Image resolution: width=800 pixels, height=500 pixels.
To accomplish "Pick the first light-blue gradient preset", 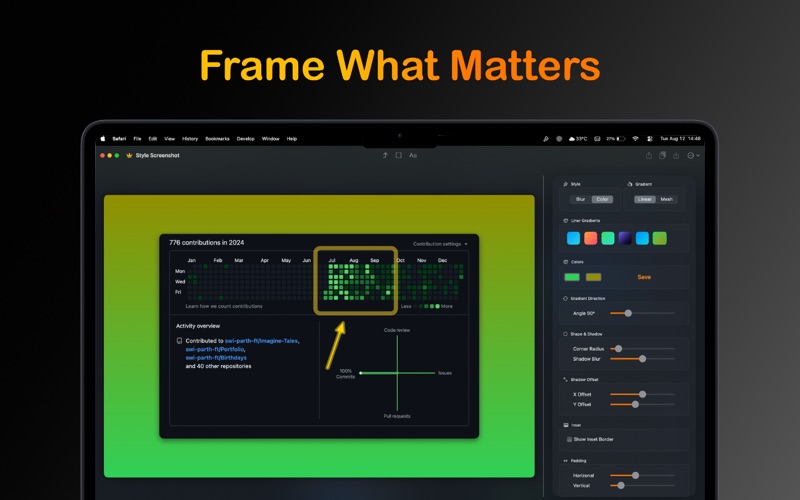I will tap(573, 238).
